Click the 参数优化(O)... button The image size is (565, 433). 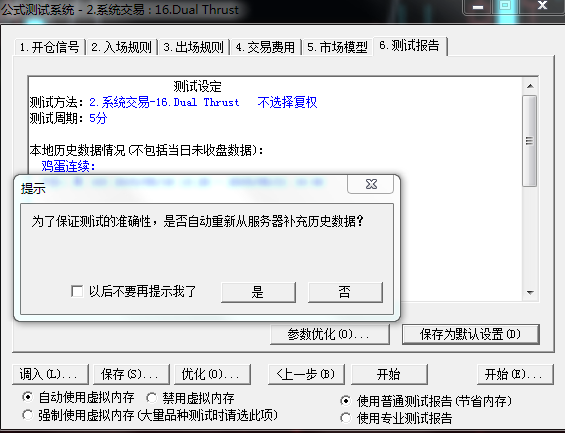[x=329, y=334]
